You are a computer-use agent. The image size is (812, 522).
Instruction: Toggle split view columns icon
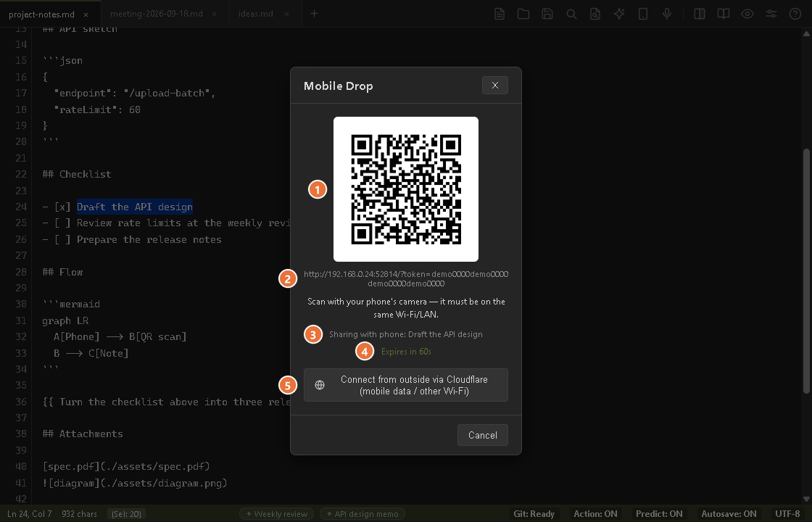click(x=699, y=14)
